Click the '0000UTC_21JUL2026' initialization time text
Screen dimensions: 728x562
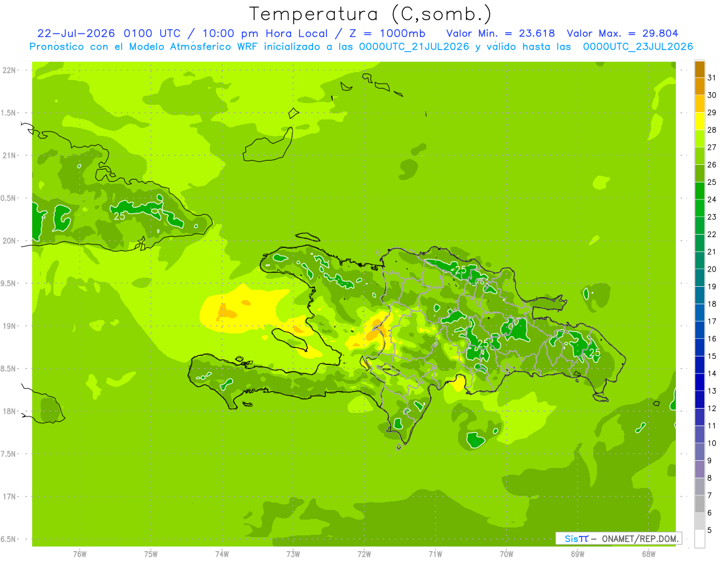pos(414,47)
